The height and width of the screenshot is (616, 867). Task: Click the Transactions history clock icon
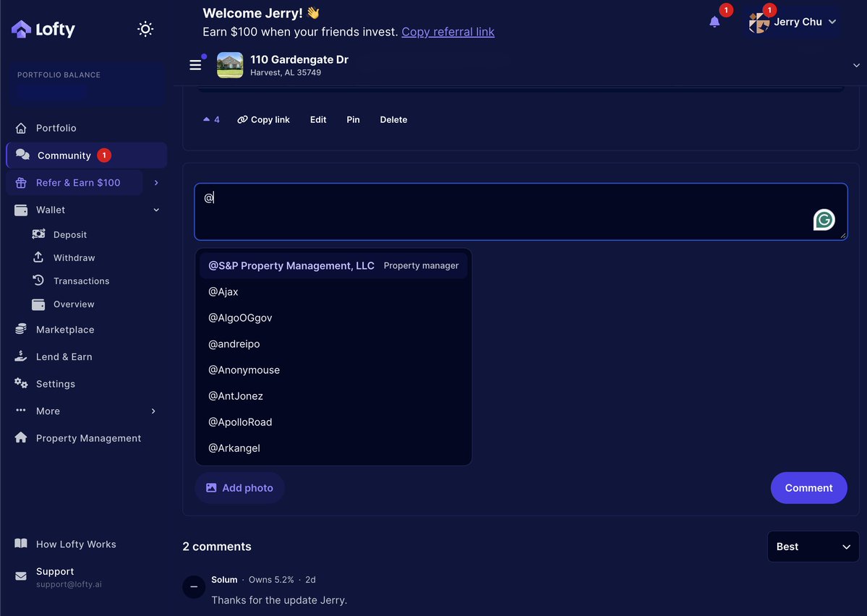[38, 281]
